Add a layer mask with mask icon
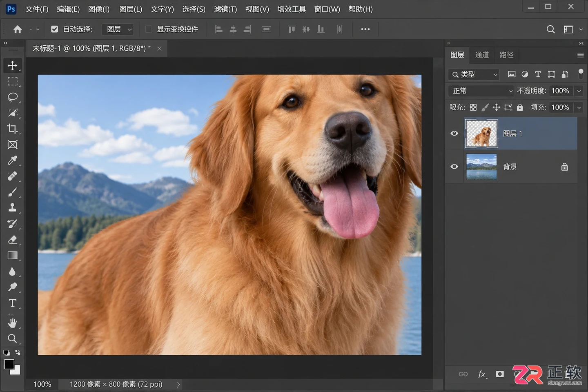Image resolution: width=588 pixels, height=392 pixels. [500, 374]
